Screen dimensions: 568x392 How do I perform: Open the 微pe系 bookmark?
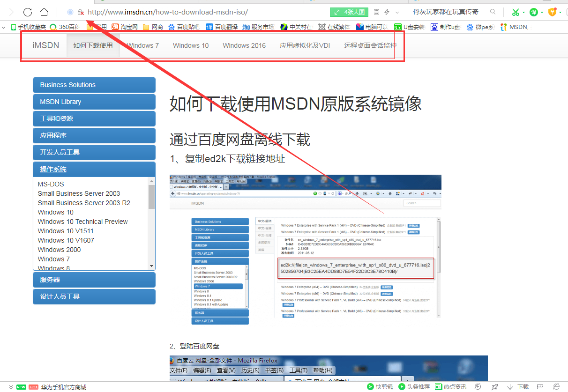(480, 27)
